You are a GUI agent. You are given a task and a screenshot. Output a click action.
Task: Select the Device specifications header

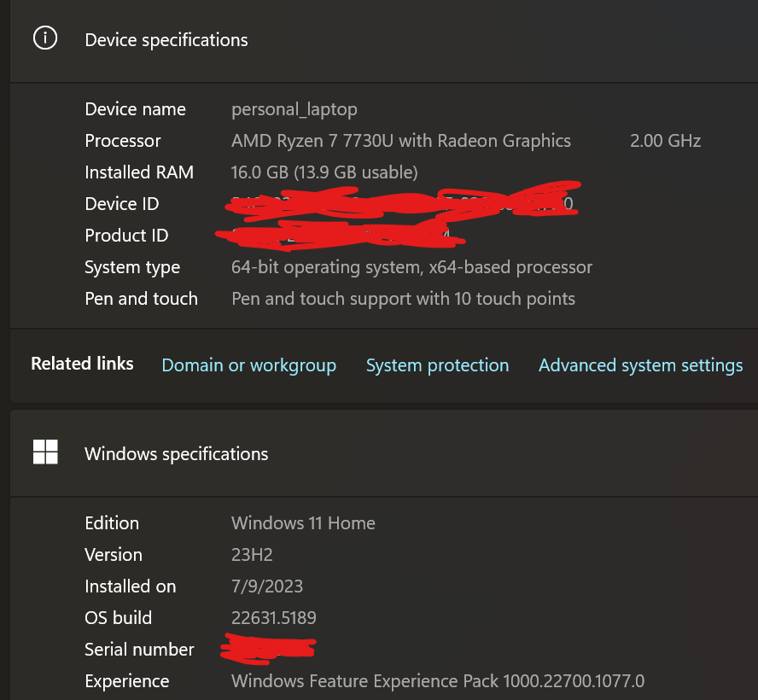tap(166, 40)
